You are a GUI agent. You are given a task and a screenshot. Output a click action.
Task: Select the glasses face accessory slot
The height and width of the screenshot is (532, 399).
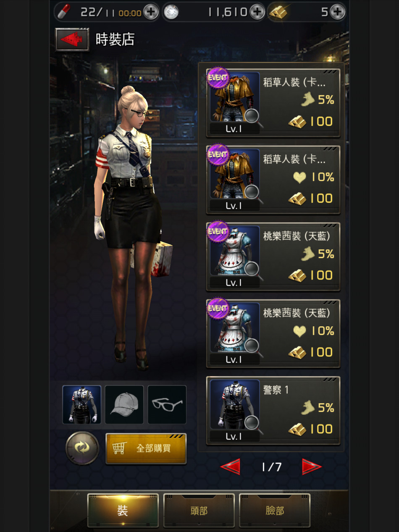click(x=167, y=404)
